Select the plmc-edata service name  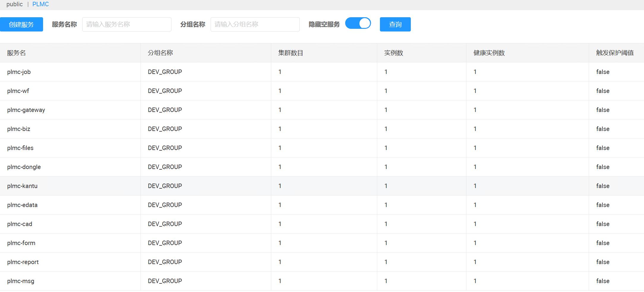point(22,205)
